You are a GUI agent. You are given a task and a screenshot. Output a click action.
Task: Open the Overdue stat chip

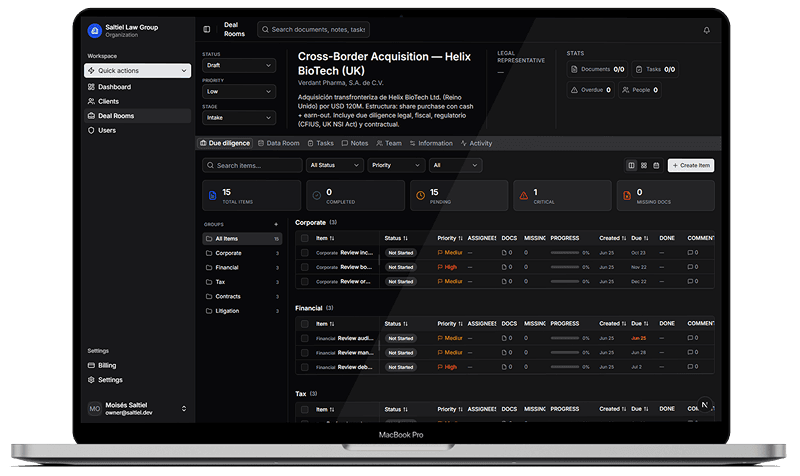(590, 90)
